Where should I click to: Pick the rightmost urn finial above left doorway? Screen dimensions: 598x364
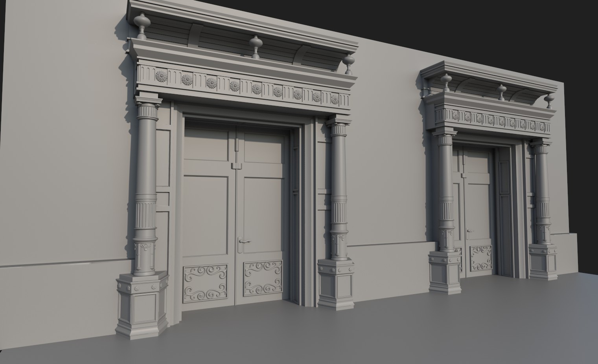[348, 64]
